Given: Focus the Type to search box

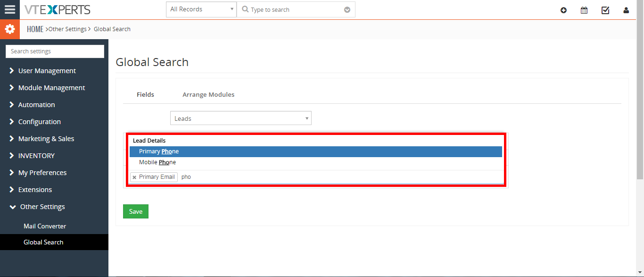Looking at the screenshot, I should click(296, 9).
